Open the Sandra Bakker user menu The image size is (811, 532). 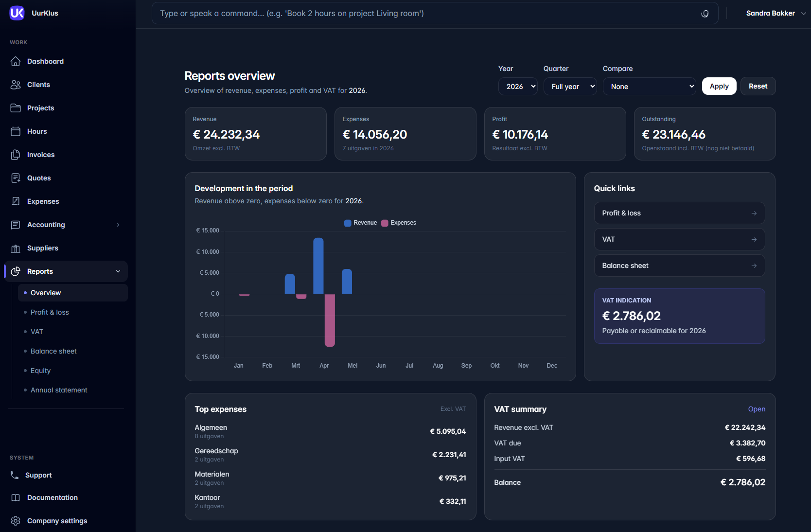pos(776,13)
